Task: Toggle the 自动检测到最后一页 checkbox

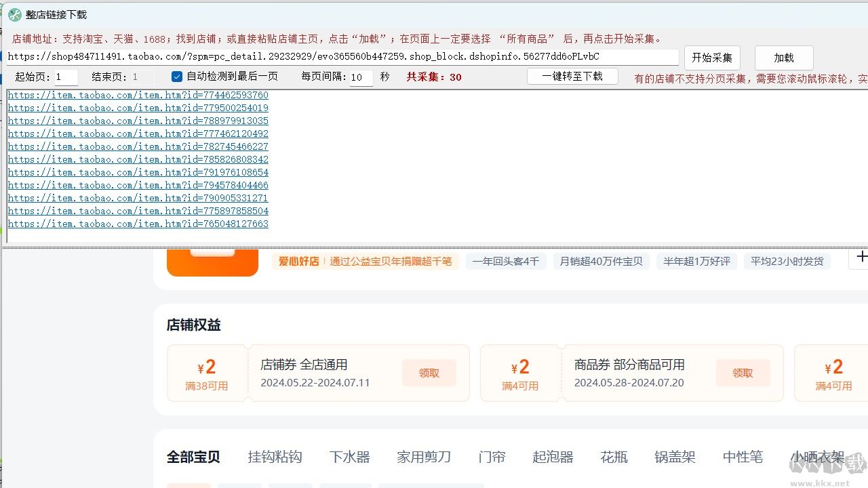Action: click(x=176, y=77)
